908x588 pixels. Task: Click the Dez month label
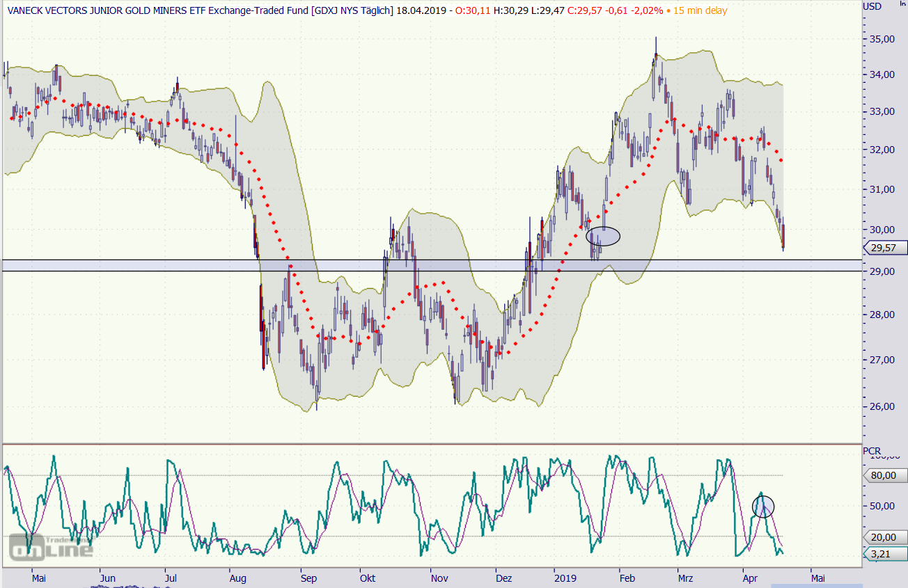[x=503, y=578]
